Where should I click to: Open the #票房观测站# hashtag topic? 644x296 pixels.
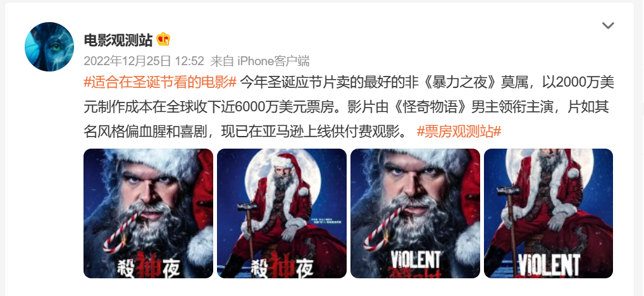pyautogui.click(x=459, y=132)
